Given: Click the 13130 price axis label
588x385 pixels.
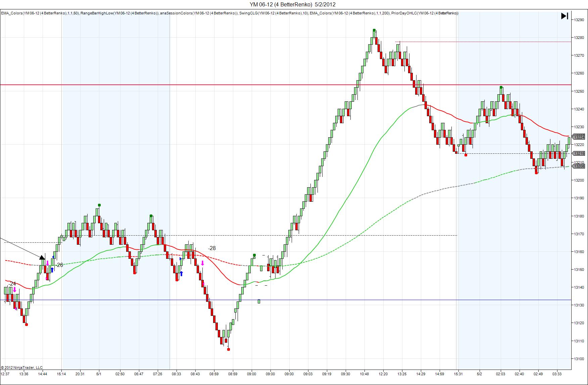Looking at the screenshot, I should (x=579, y=305).
